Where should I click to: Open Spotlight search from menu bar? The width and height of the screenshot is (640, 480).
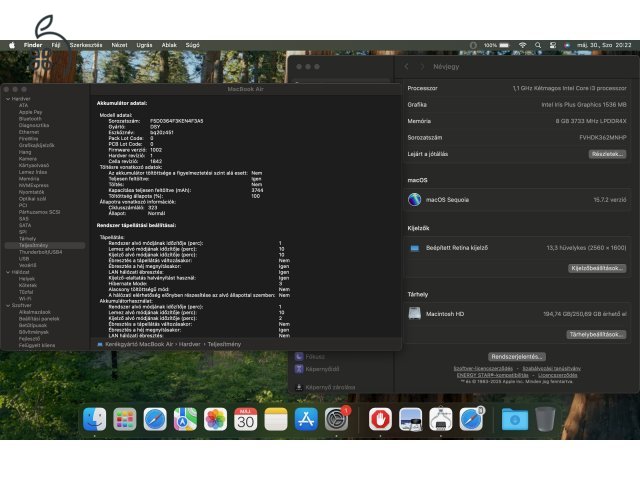pyautogui.click(x=538, y=45)
